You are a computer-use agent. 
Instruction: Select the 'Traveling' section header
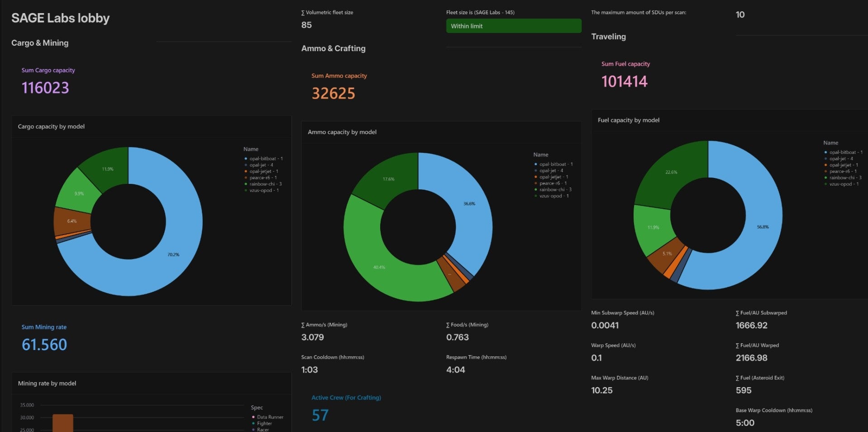[609, 37]
